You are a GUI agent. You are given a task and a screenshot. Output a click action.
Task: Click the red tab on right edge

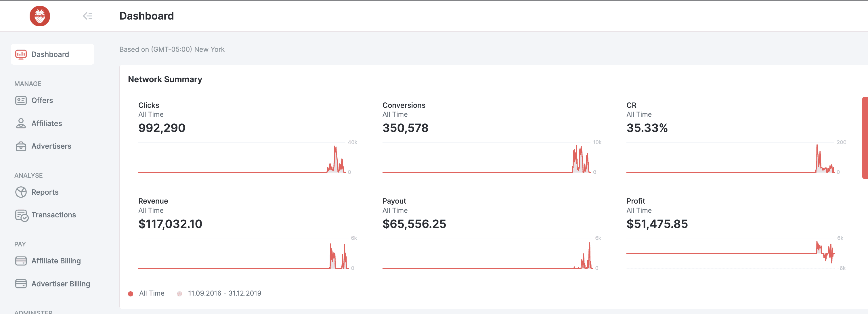tap(865, 137)
